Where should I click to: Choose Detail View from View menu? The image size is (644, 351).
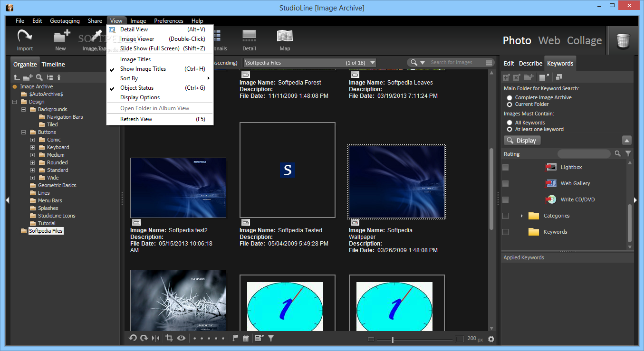tap(160, 29)
